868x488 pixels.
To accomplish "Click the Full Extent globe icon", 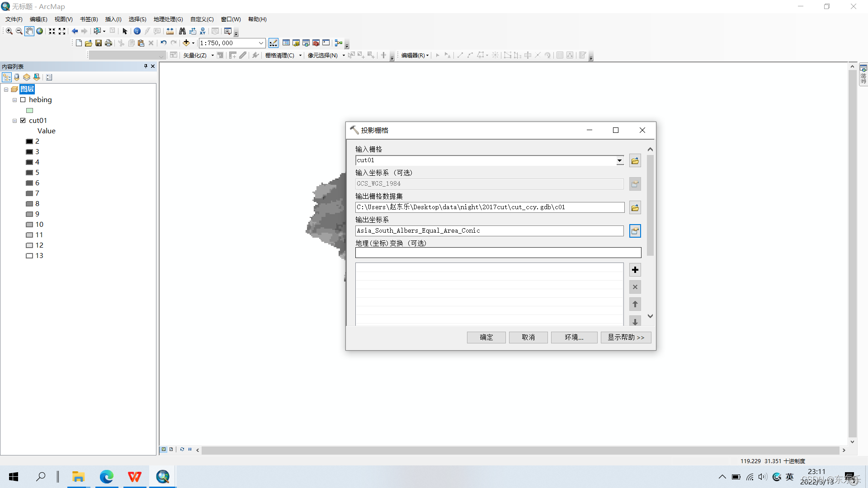I will tap(40, 31).
